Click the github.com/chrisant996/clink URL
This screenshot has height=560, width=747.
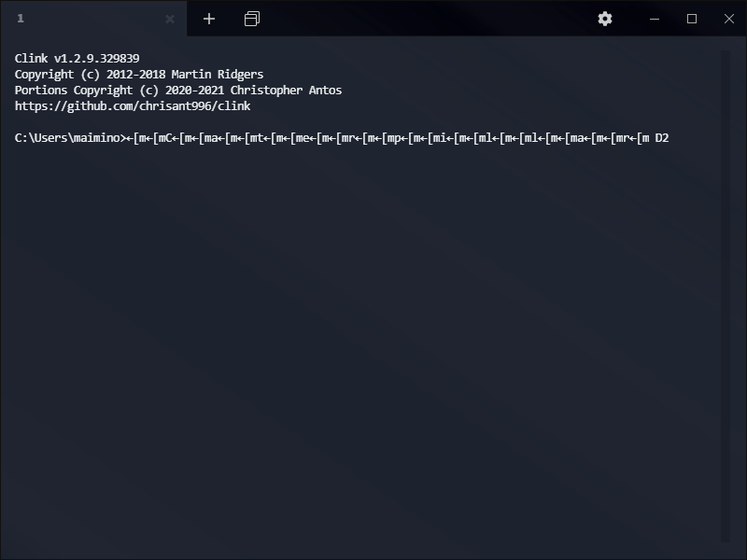pyautogui.click(x=133, y=106)
